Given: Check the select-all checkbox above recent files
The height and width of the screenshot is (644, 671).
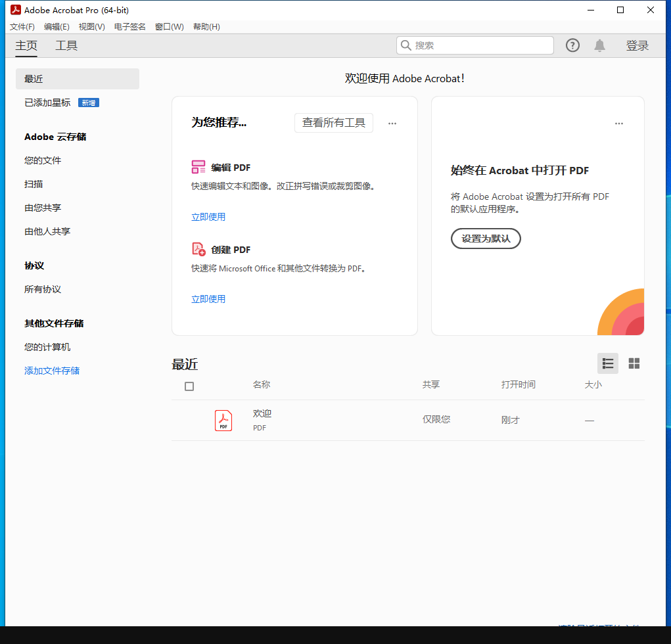Looking at the screenshot, I should click(189, 386).
